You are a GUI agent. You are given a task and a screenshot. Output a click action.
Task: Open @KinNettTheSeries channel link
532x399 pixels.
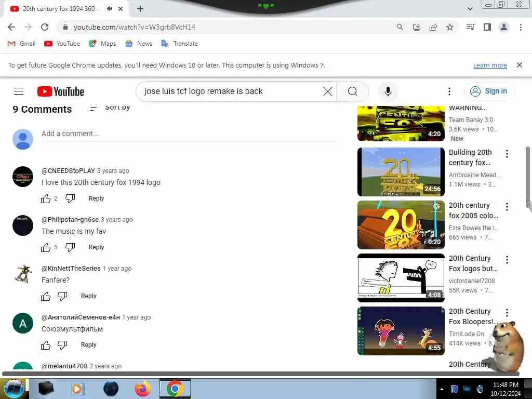[71, 269]
